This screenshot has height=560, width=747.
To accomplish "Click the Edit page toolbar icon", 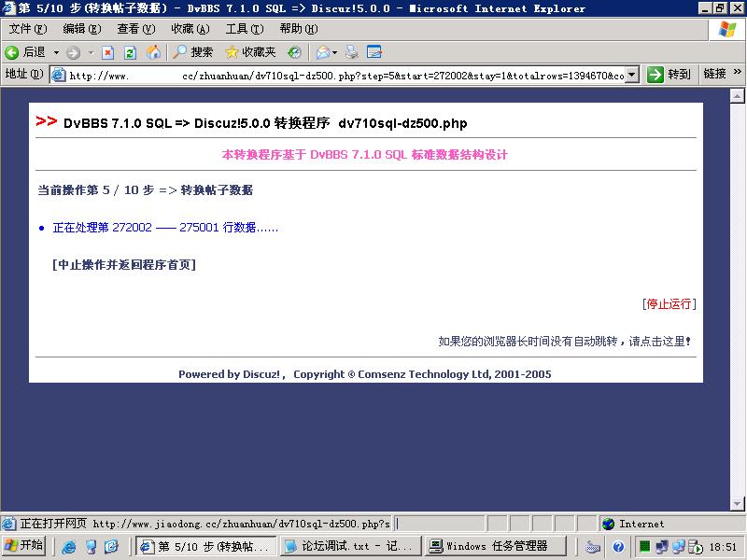I will [374, 52].
